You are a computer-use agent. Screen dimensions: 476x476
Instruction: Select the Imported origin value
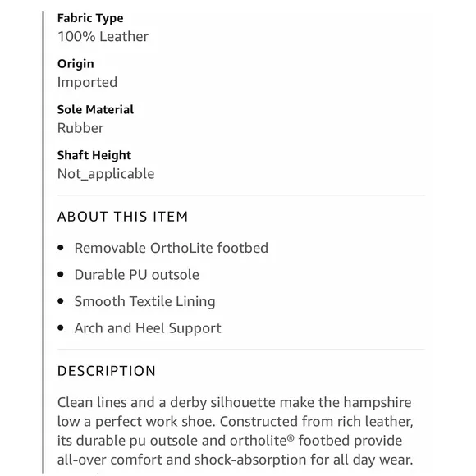tap(87, 82)
